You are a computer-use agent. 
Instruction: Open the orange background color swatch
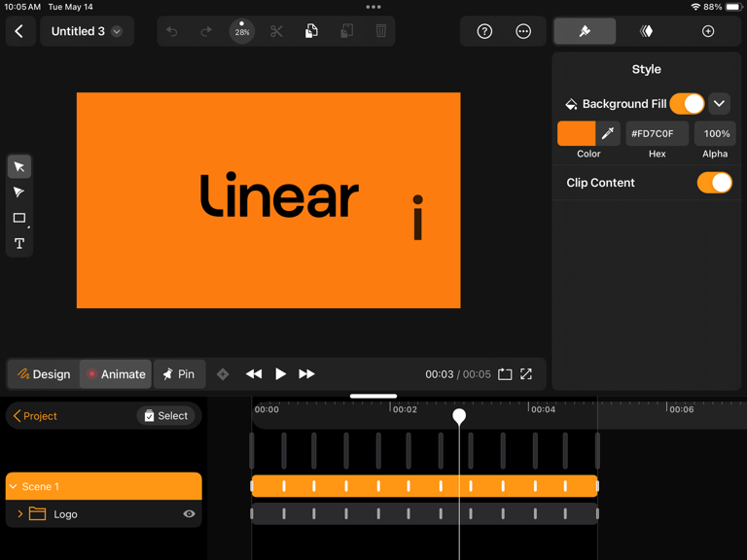coord(576,133)
